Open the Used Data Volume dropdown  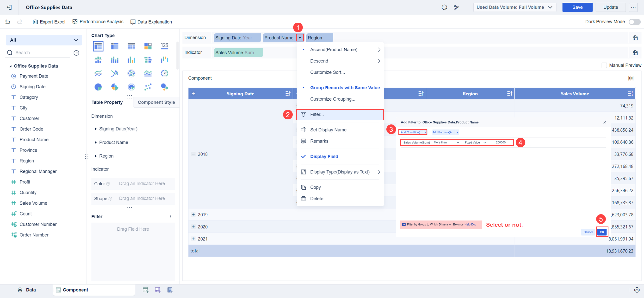(x=514, y=7)
